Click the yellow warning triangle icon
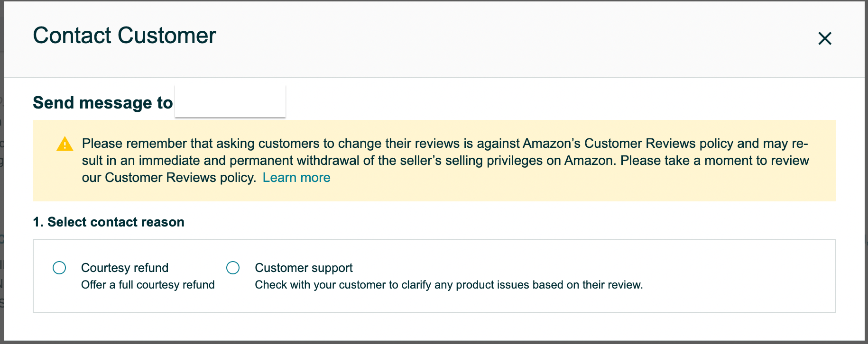Screen dimensions: 868x344 click(x=65, y=144)
